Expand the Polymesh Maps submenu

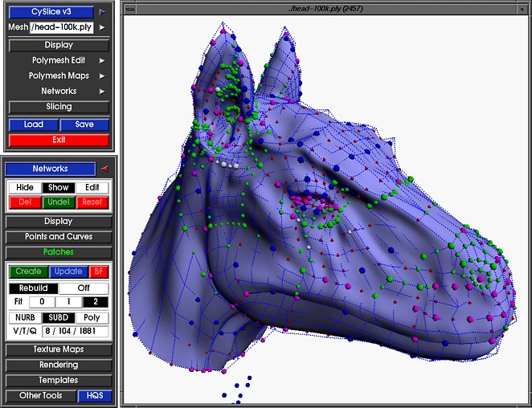(x=102, y=75)
